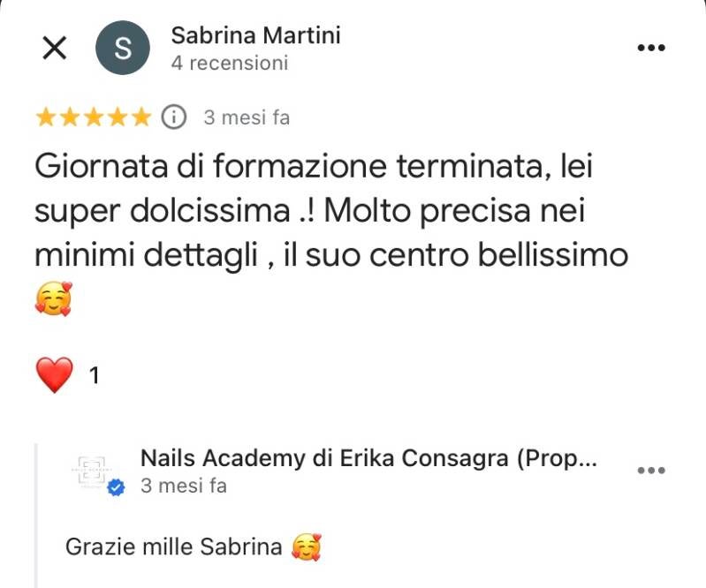Click the Grazie mille Sabrina reply text
The image size is (706, 588).
(x=174, y=547)
